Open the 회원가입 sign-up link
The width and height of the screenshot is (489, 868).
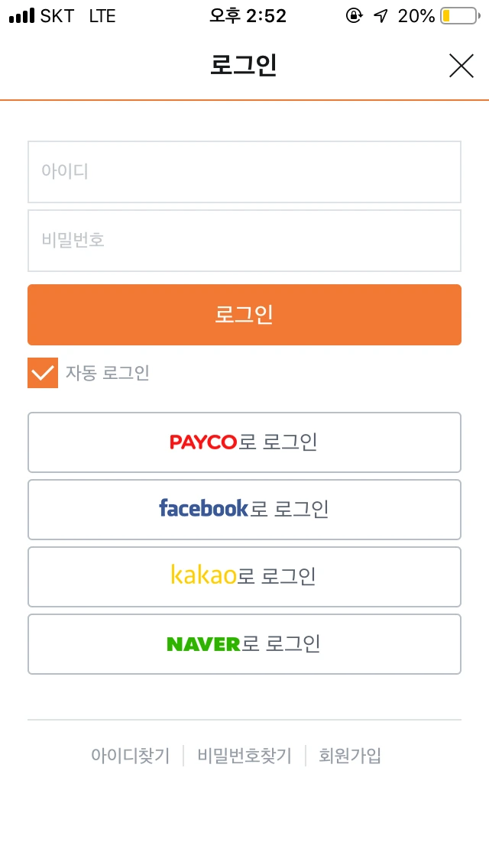(350, 756)
